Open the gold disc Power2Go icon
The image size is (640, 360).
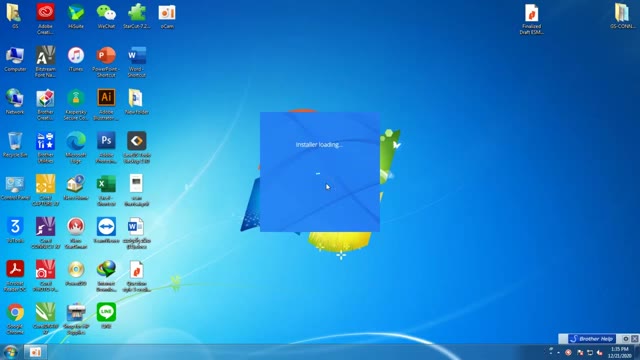(x=76, y=273)
